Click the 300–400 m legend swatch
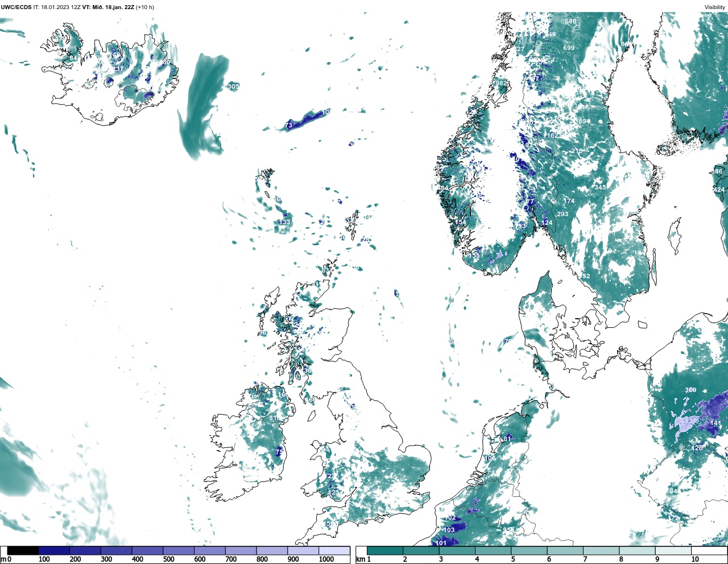728x564 pixels. pos(116,551)
